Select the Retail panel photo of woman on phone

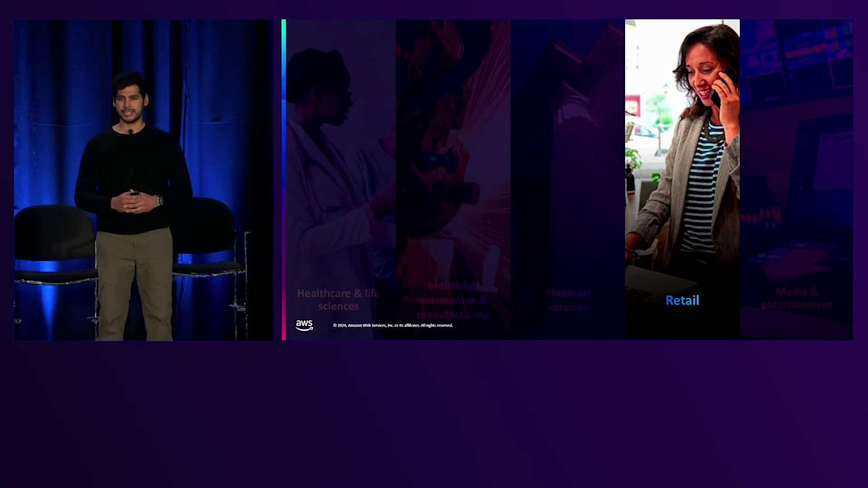click(x=682, y=179)
